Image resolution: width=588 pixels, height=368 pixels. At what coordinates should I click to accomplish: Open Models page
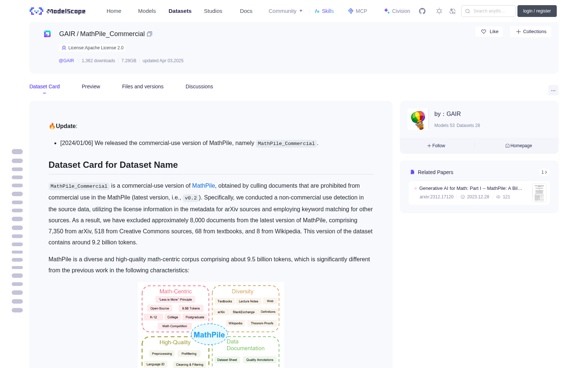[147, 11]
